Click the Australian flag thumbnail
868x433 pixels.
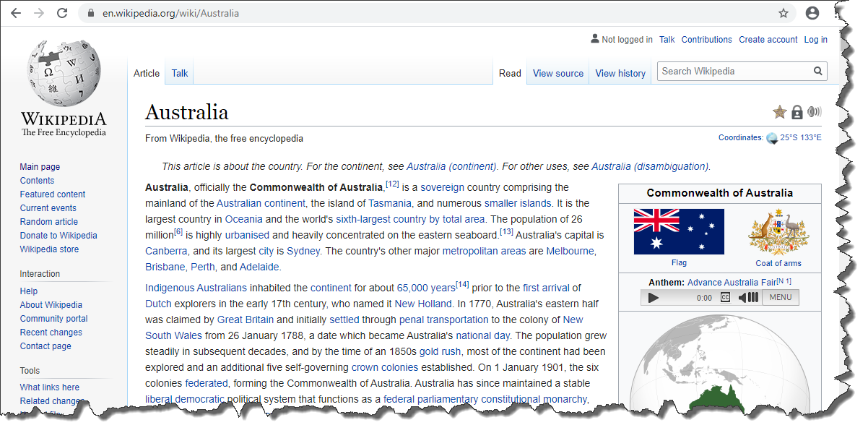pos(679,232)
